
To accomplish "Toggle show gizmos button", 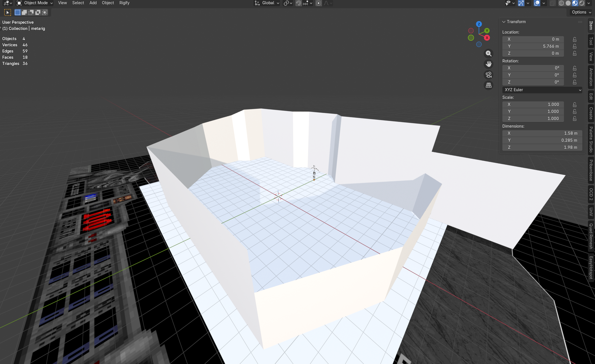I will 521,3.
